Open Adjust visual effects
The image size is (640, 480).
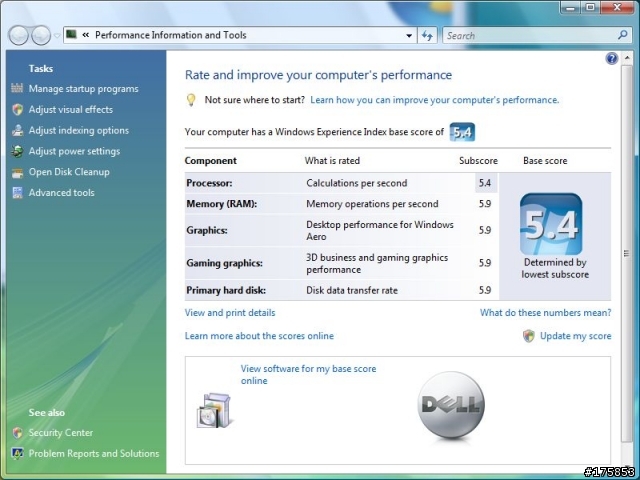tap(71, 109)
